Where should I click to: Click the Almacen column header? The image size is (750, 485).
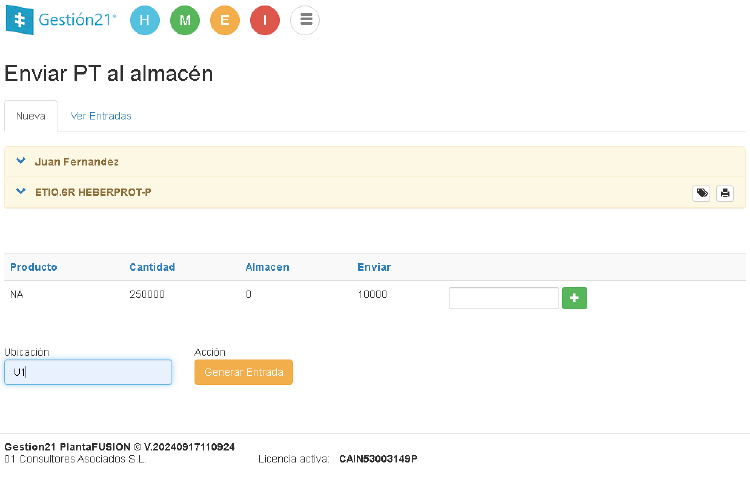[x=267, y=267]
